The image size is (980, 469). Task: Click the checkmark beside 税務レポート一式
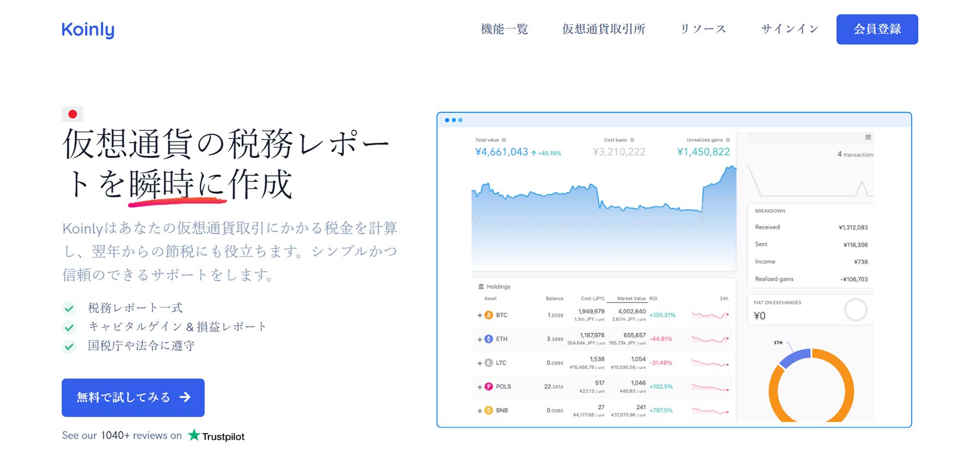[69, 309]
